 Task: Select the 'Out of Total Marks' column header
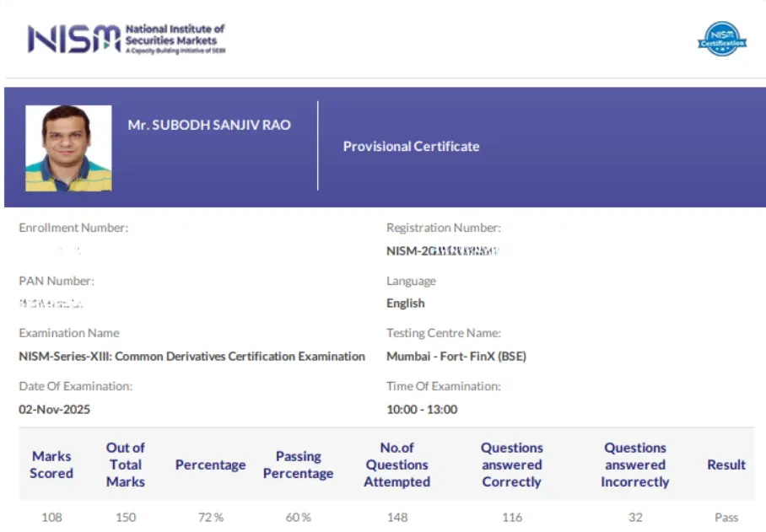126,465
